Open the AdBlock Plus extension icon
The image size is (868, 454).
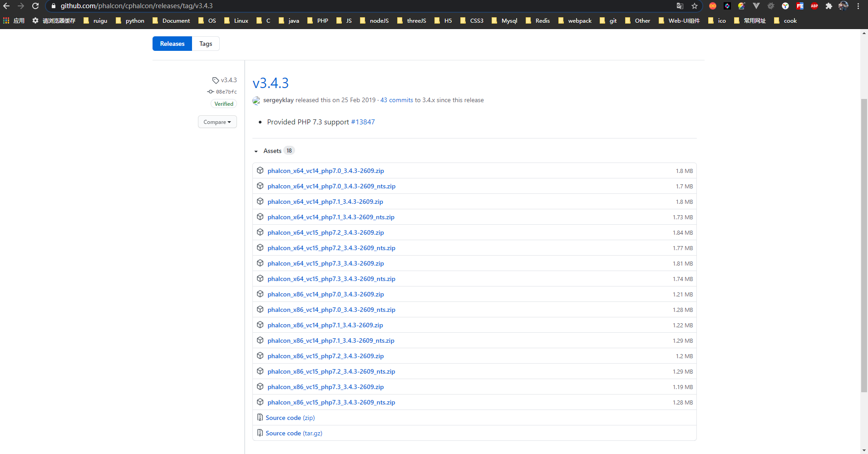[814, 6]
